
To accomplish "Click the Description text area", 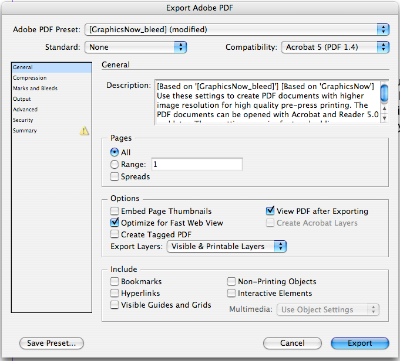I will click(267, 102).
